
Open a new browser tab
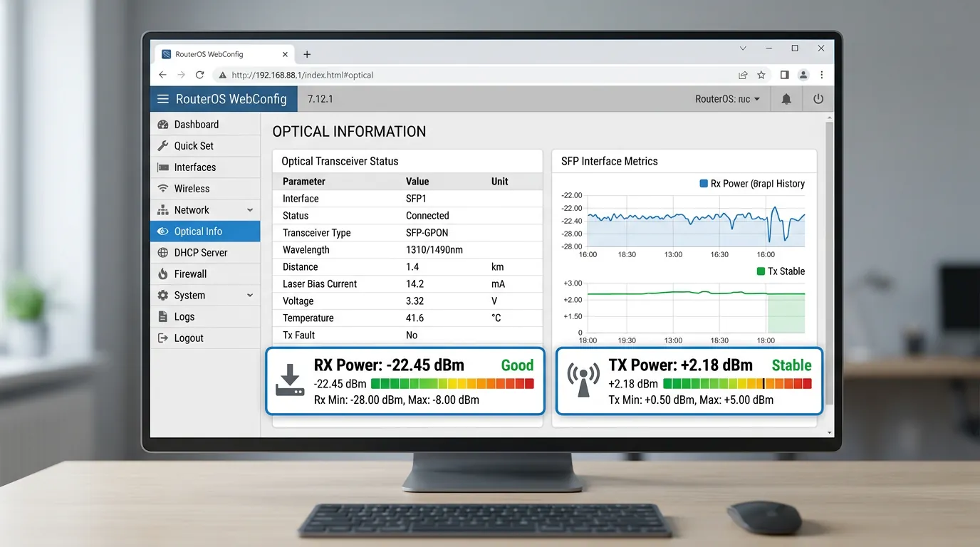tap(307, 54)
